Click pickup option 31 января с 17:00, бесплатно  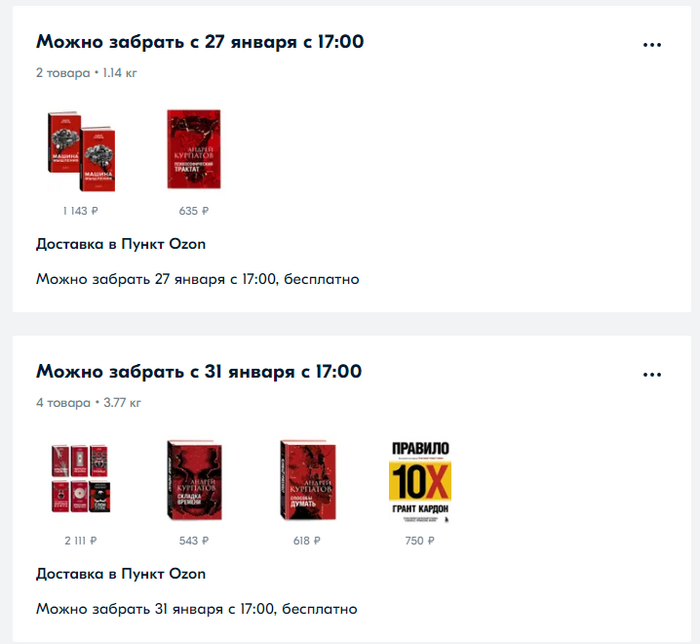tap(197, 609)
